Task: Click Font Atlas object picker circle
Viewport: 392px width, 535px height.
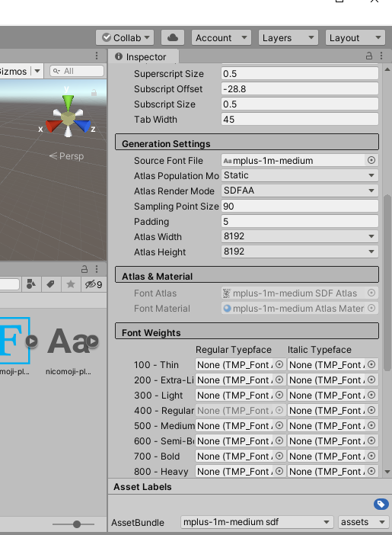Action: click(371, 293)
